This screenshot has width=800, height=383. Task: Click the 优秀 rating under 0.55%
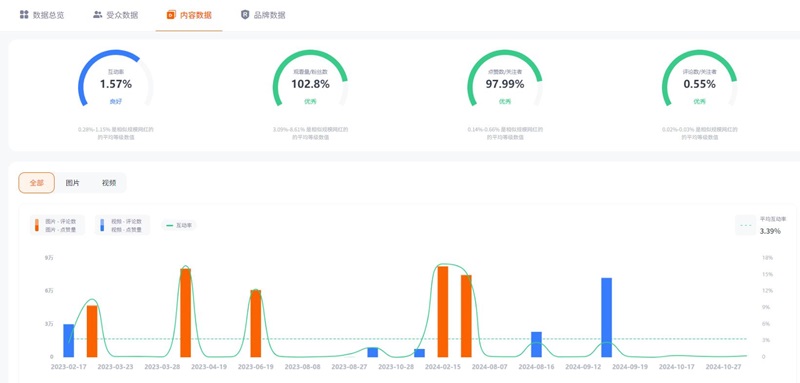699,101
